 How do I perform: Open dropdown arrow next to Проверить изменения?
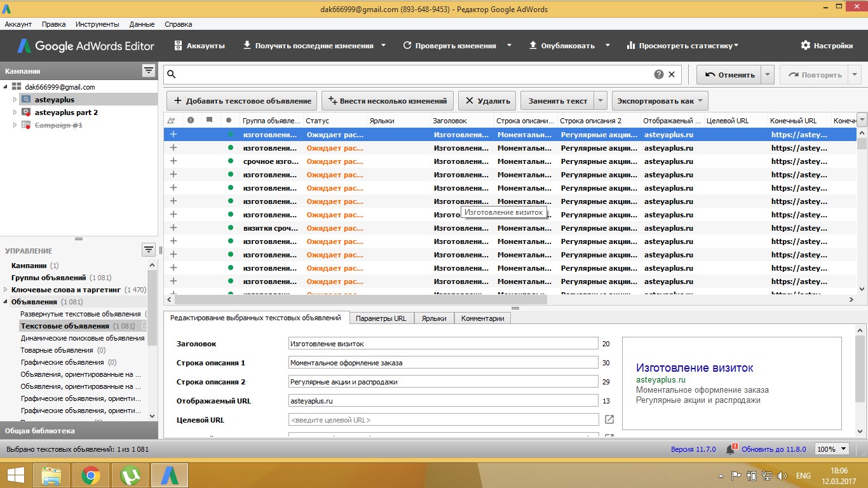click(509, 46)
